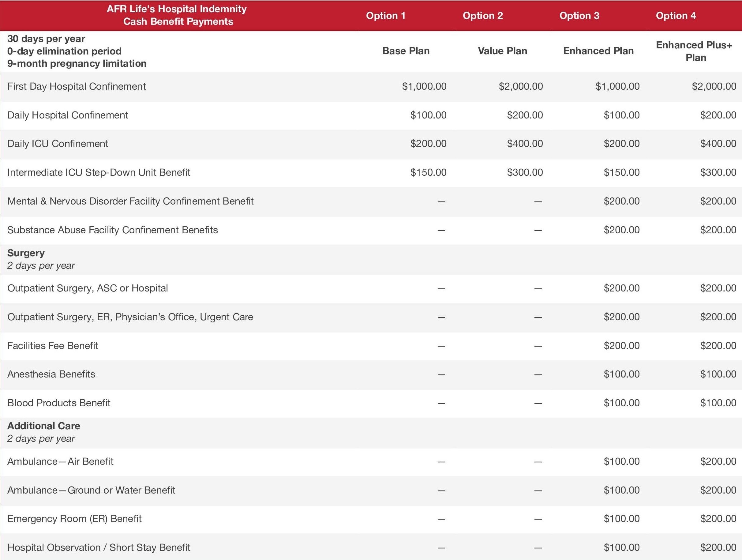Click Daily ICU Confinement Value Plan $400.00
This screenshot has width=742, height=560.
[x=525, y=144]
